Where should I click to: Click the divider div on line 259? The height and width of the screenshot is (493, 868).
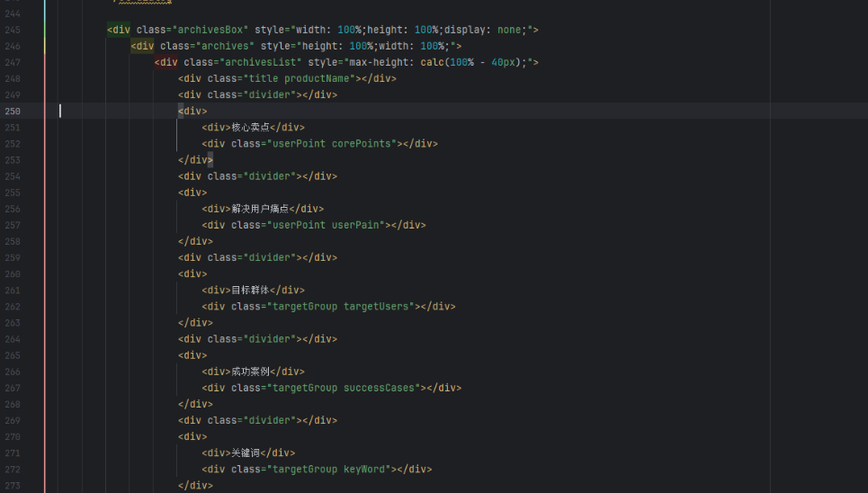[257, 257]
